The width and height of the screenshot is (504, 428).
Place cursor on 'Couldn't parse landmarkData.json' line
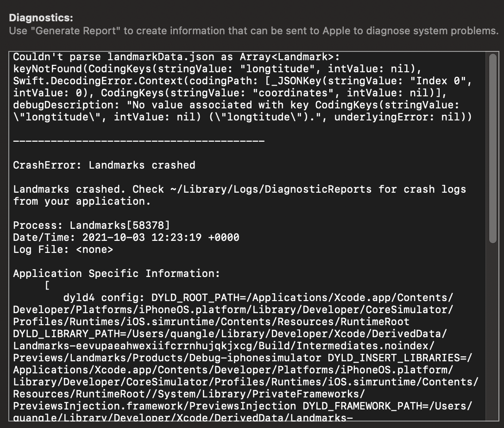point(176,57)
